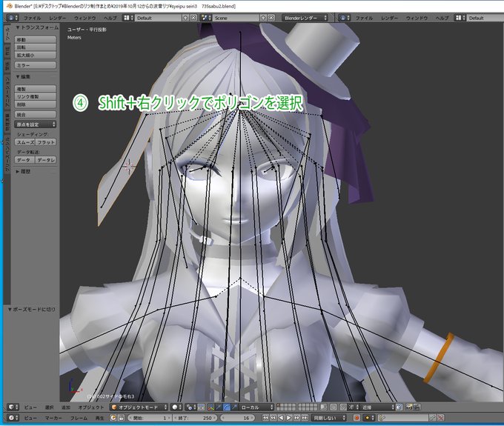Screen dimensions: 504x426
Task: Open the 3D view ビュー menu
Action: tap(30, 407)
